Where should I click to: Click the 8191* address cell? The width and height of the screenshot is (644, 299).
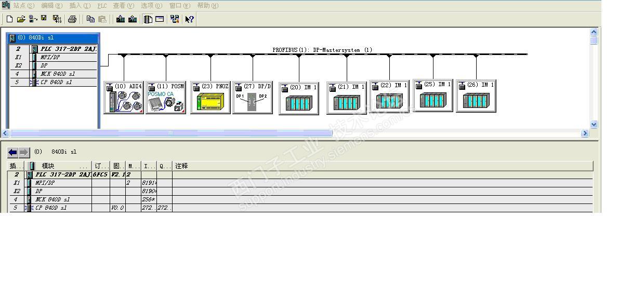(149, 183)
